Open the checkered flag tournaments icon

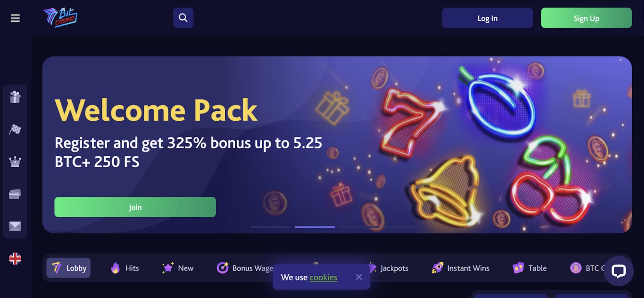(x=15, y=129)
